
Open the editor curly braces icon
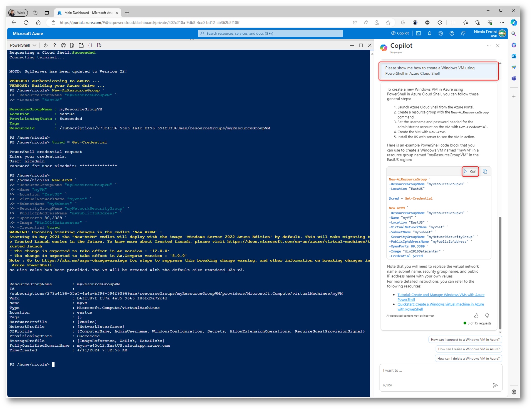coord(90,45)
